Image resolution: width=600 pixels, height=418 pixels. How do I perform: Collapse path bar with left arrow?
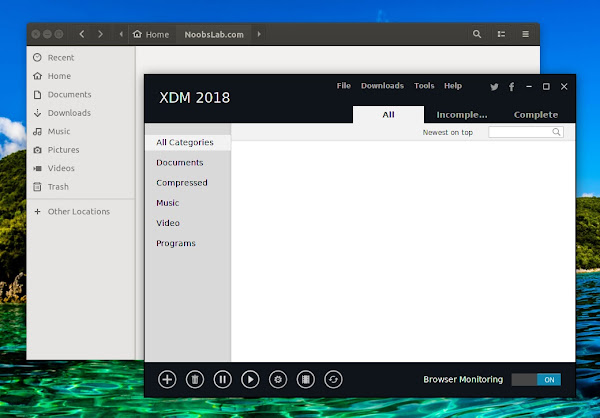121,34
